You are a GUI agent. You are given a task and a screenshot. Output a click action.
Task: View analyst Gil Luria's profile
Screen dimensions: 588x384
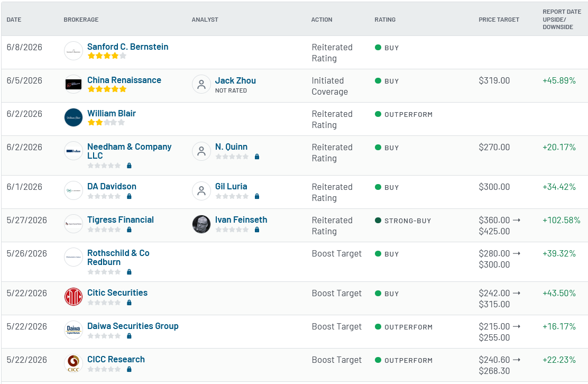pos(231,186)
